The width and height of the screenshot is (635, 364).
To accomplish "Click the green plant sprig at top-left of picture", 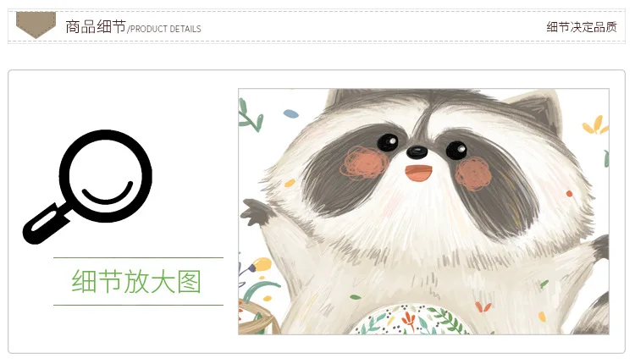I will tap(250, 115).
